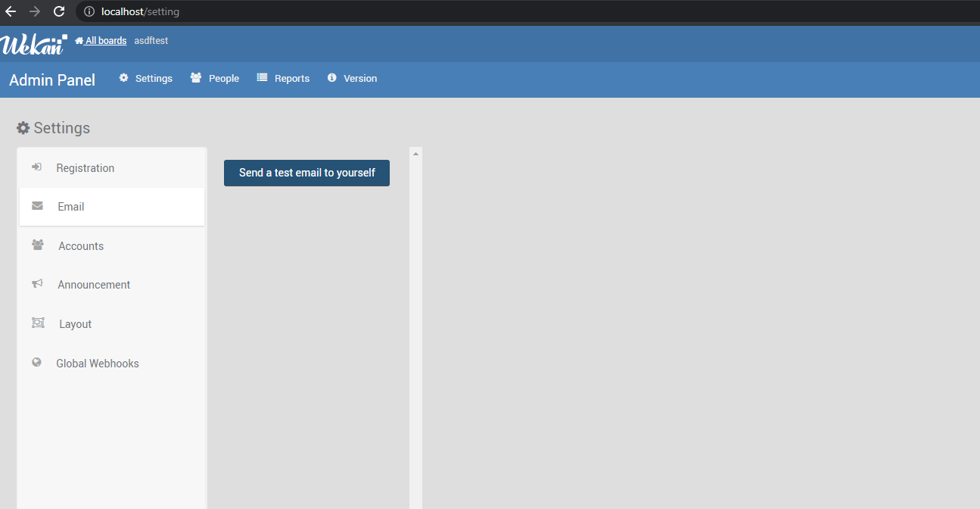Click the Email envelope icon
This screenshot has width=980, height=509.
tap(37, 206)
